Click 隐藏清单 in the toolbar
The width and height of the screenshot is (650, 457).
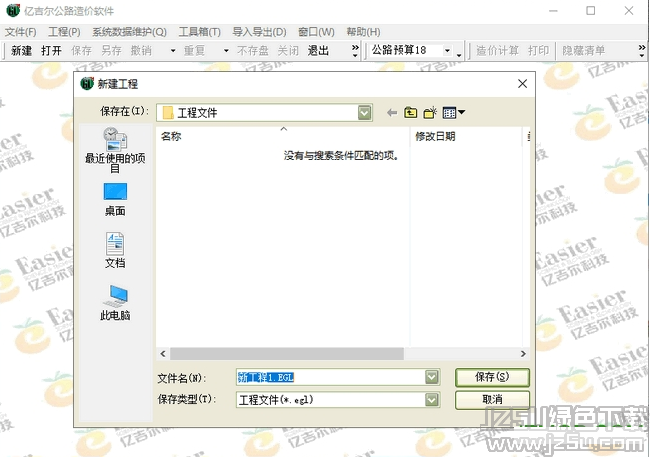584,51
